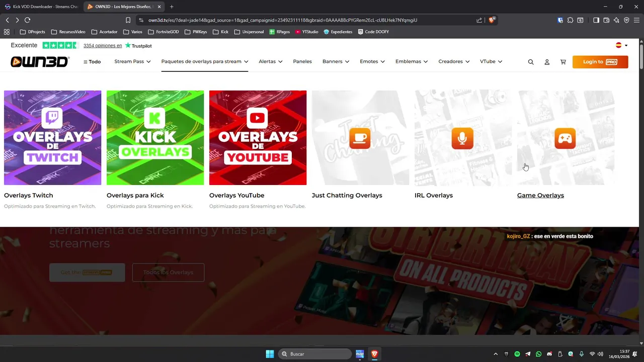Click the browser forward arrow

click(x=17, y=20)
